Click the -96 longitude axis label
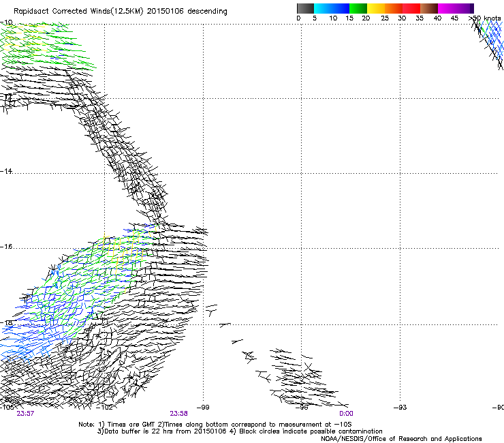This screenshot has height=443, width=504. [302, 408]
